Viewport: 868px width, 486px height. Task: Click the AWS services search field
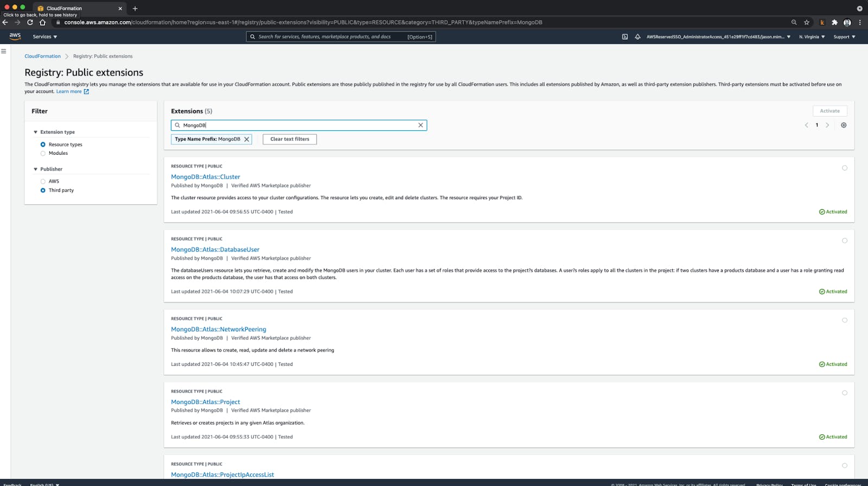[x=341, y=37]
